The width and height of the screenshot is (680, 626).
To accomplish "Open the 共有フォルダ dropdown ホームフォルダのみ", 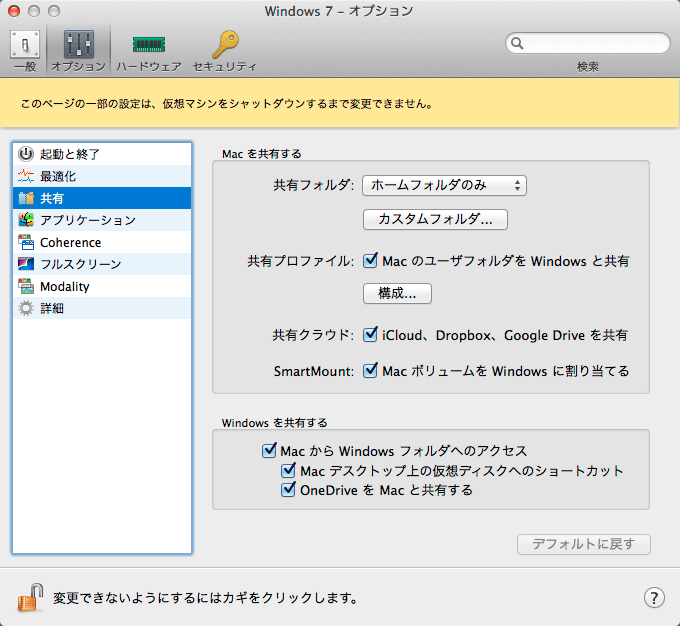I will pos(445,186).
